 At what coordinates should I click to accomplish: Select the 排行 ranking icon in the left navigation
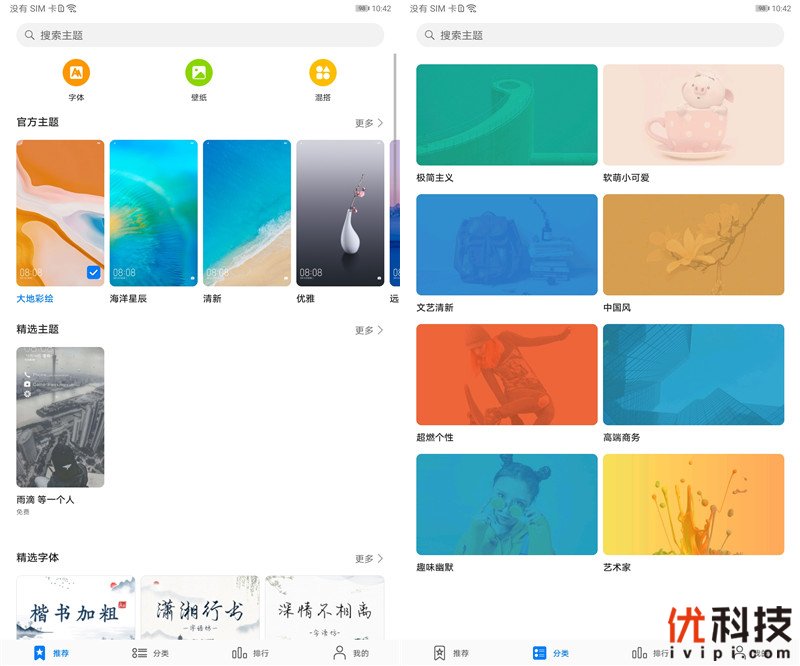tap(240, 652)
